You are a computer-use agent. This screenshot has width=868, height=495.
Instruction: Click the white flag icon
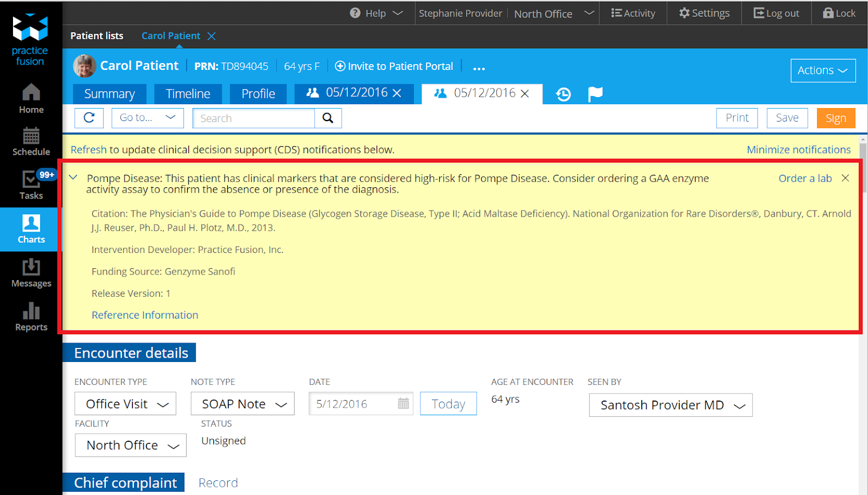(595, 94)
